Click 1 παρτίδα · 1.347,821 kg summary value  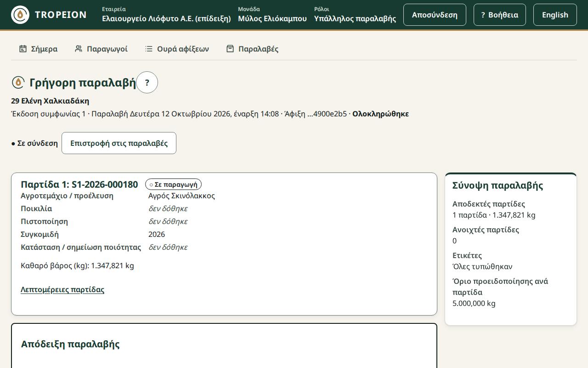(494, 215)
